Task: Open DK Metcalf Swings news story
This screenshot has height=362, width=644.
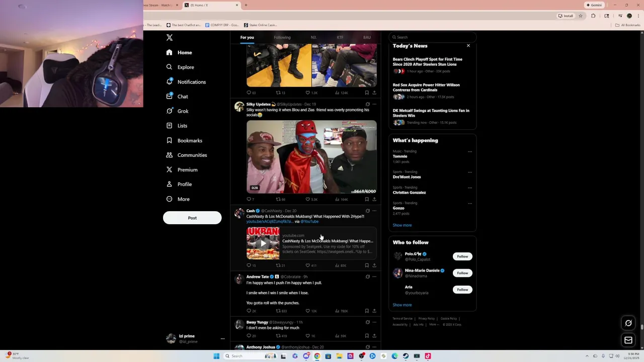Action: pos(431,113)
